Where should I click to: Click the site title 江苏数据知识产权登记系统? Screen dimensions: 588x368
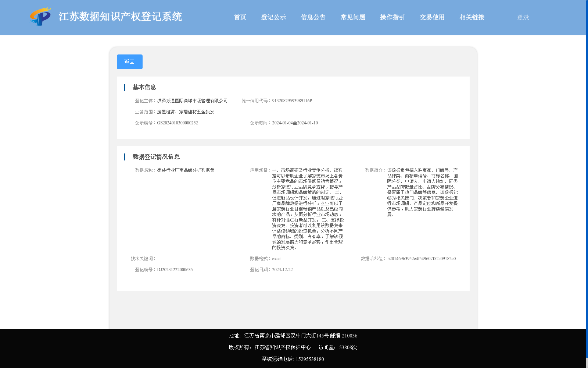[120, 17]
